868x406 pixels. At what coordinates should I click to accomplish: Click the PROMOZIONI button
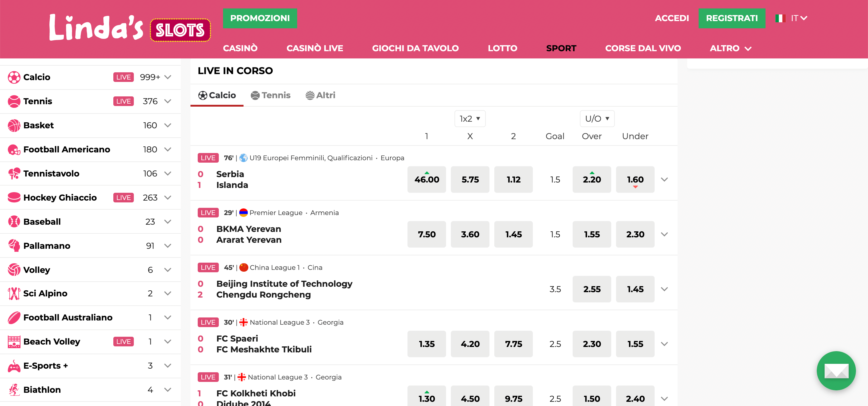click(260, 18)
